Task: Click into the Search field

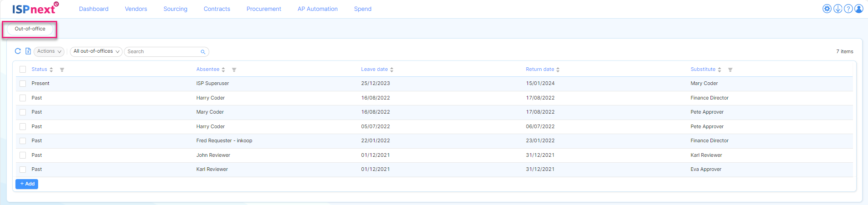Action: click(x=163, y=52)
